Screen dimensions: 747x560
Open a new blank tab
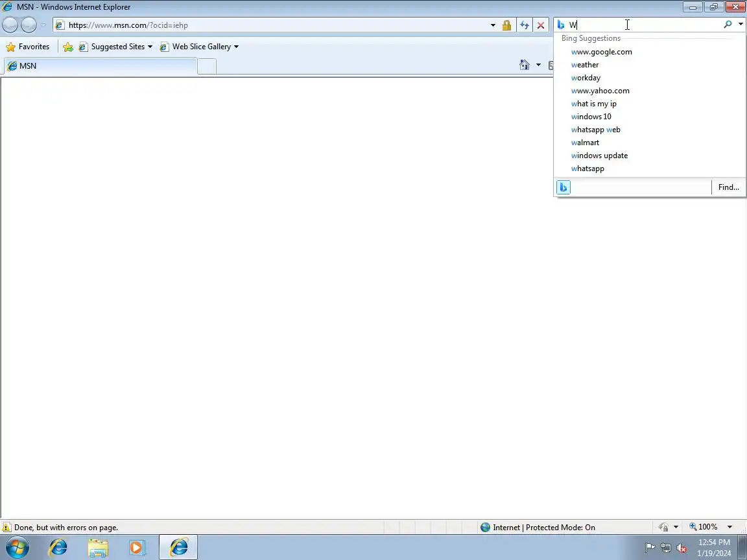point(207,66)
